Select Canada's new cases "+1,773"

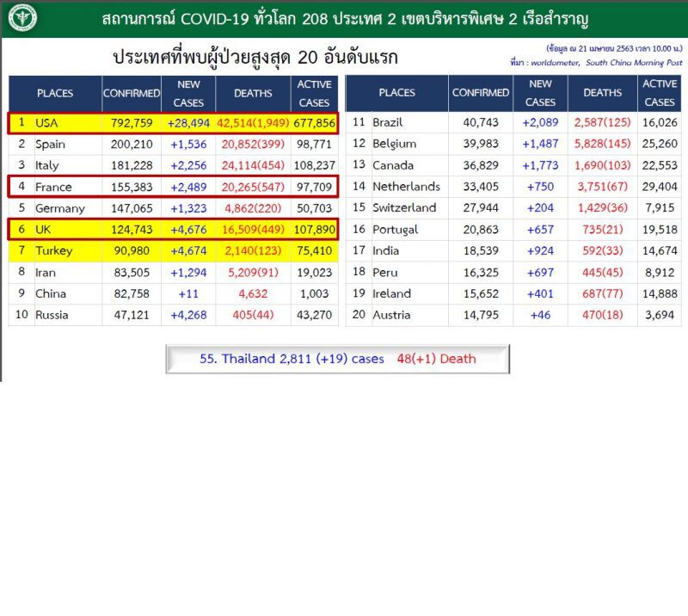click(x=540, y=165)
